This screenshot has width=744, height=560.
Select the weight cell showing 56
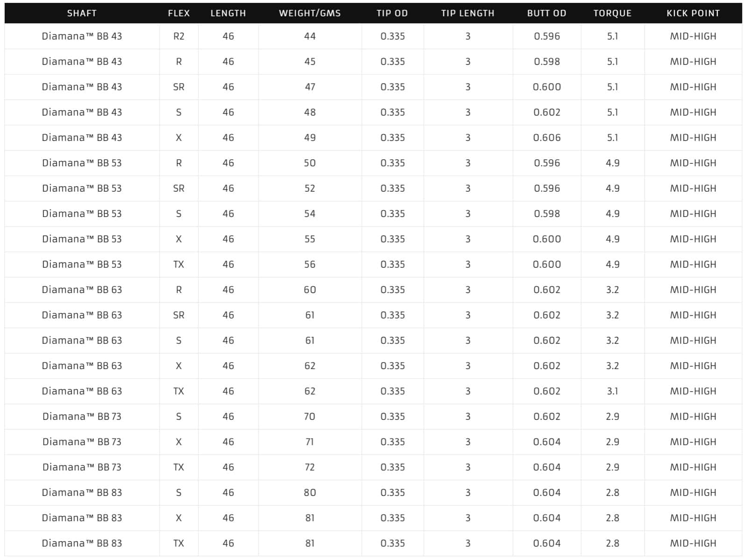pos(310,265)
